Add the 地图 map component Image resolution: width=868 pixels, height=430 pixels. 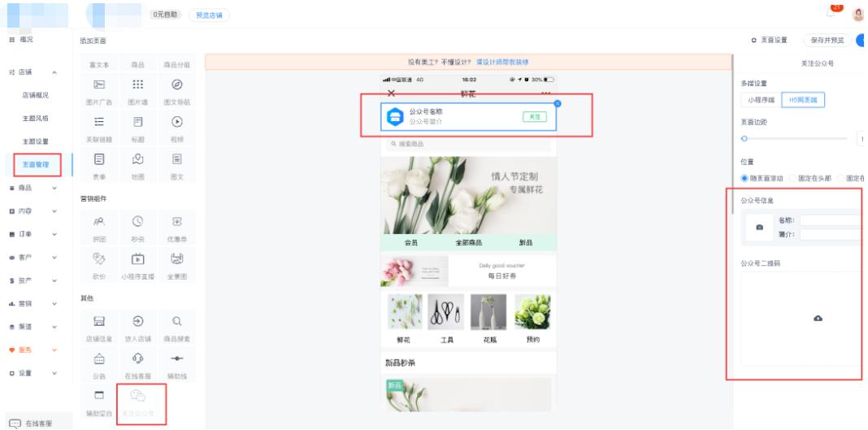point(137,167)
